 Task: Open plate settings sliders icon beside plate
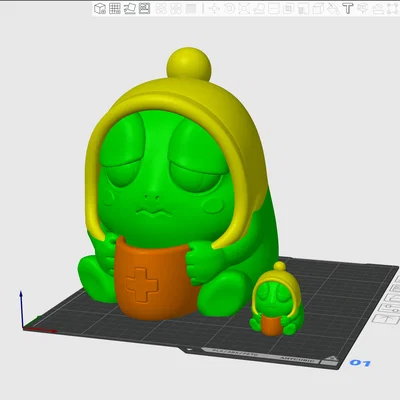[x=390, y=307]
